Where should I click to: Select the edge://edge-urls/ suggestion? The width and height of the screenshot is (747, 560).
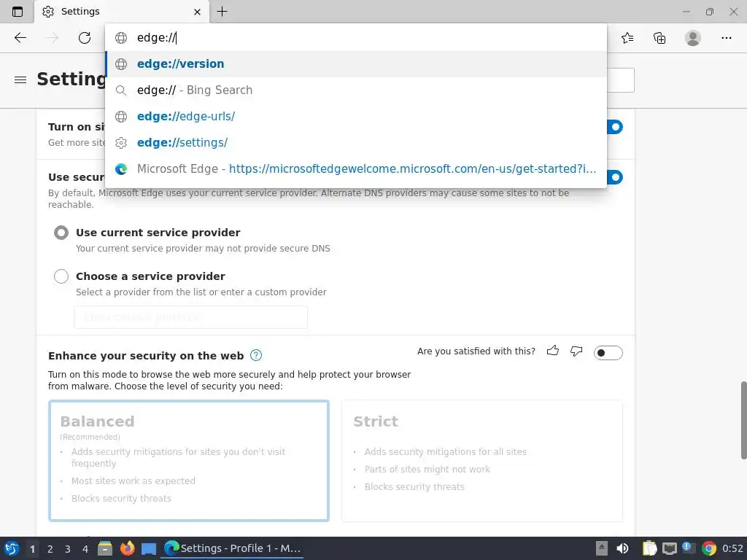point(355,116)
